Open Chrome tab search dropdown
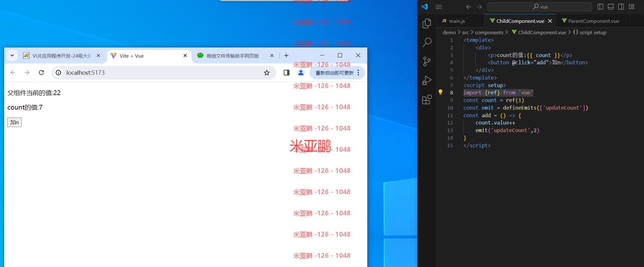 coord(12,55)
